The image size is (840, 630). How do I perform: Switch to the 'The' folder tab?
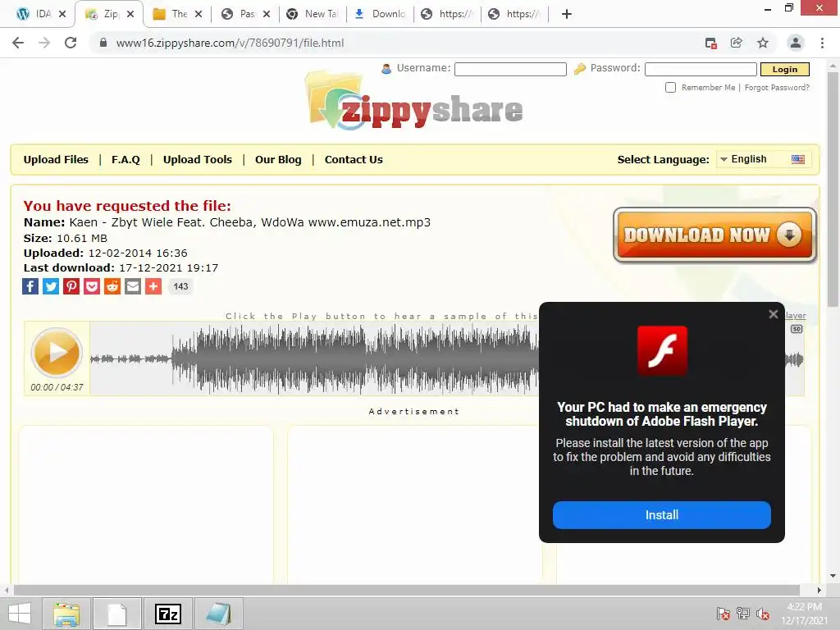171,14
